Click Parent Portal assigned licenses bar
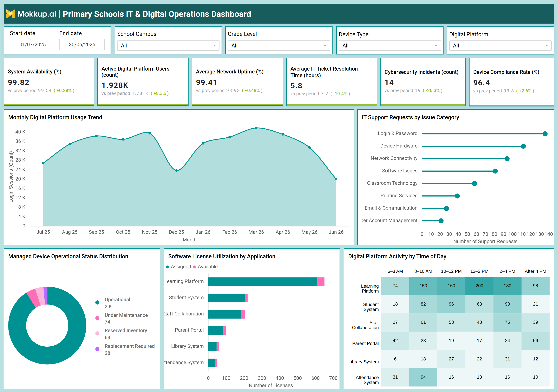 tap(216, 330)
